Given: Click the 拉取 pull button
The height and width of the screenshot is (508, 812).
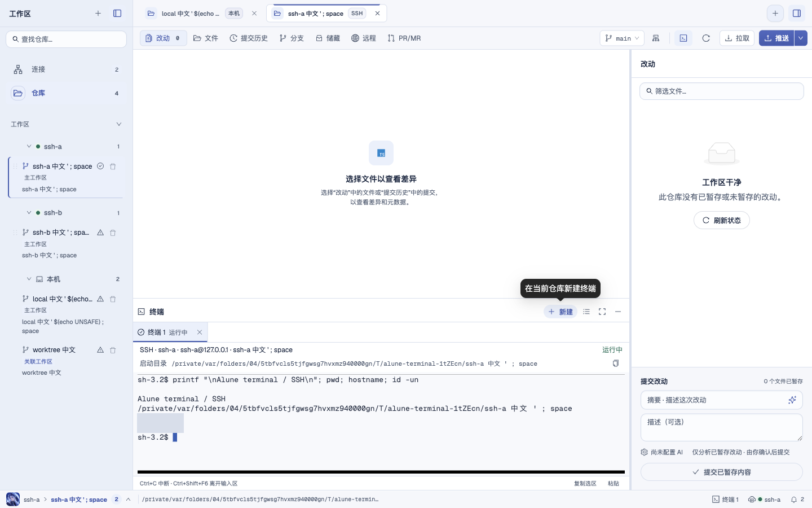Looking at the screenshot, I should pos(737,38).
